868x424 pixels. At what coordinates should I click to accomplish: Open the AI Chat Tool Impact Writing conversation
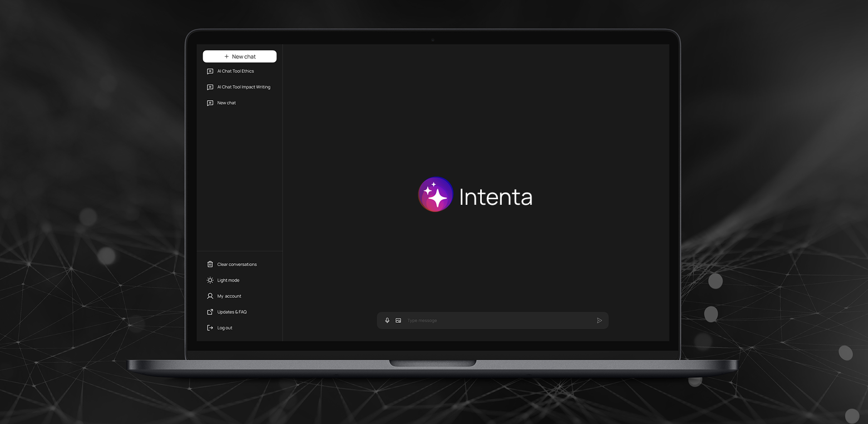point(244,87)
